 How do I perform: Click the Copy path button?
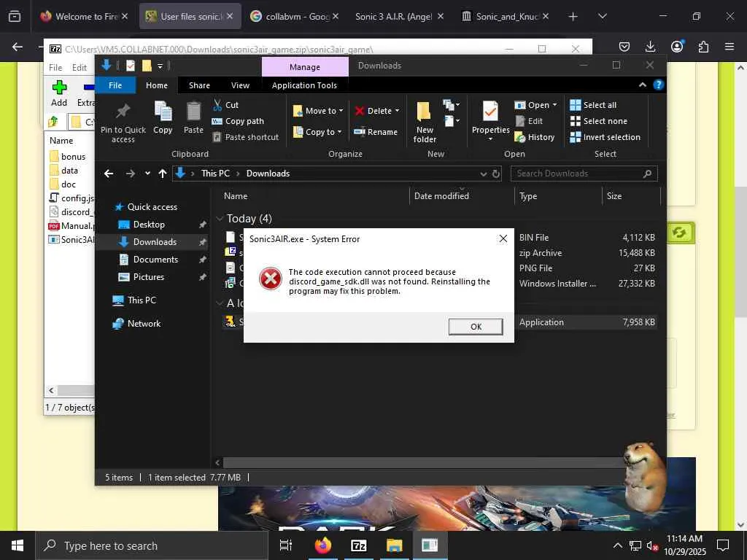pyautogui.click(x=238, y=121)
